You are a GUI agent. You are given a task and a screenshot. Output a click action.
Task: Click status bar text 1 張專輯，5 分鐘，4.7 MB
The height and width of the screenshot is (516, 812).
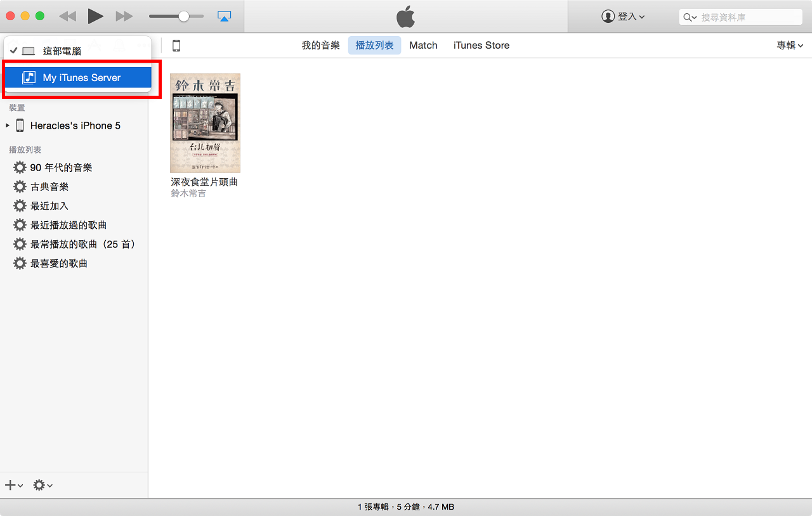point(406,507)
